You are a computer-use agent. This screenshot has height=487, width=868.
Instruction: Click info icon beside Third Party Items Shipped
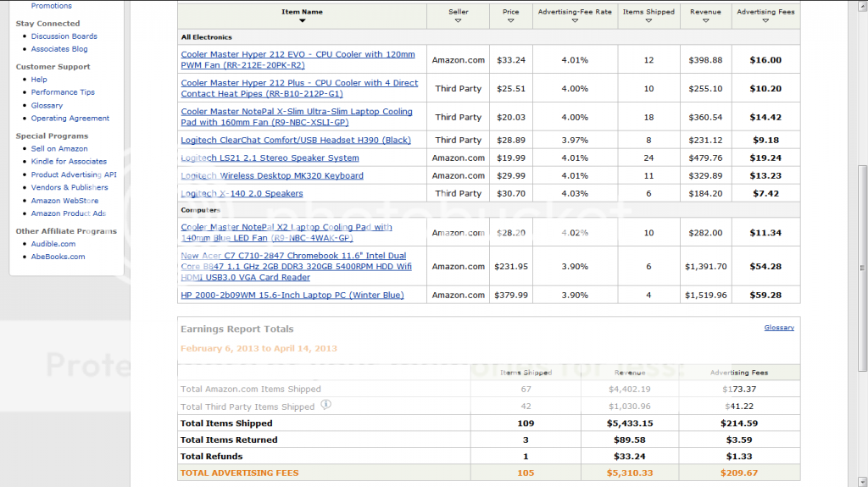326,406
